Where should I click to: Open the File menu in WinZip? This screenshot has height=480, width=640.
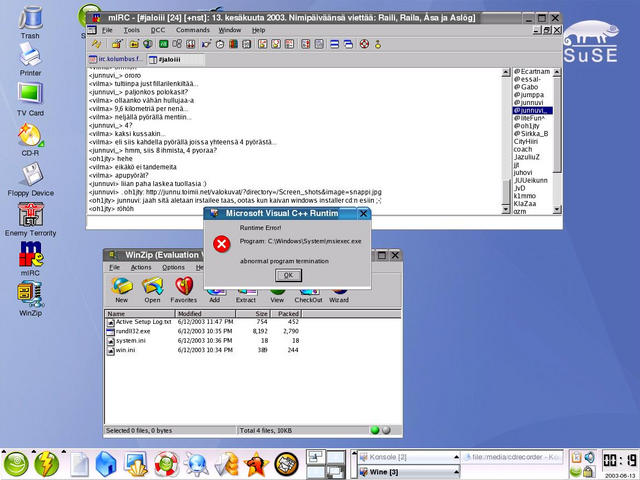coord(115,267)
